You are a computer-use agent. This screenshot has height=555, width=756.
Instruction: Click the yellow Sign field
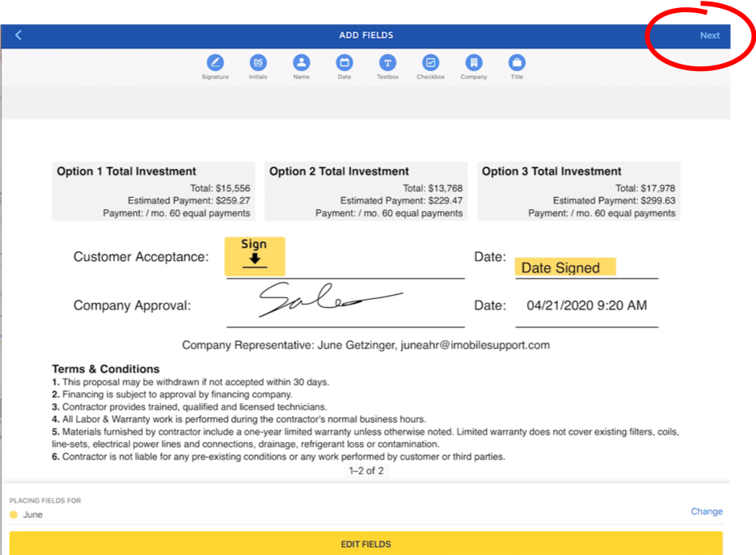(255, 256)
